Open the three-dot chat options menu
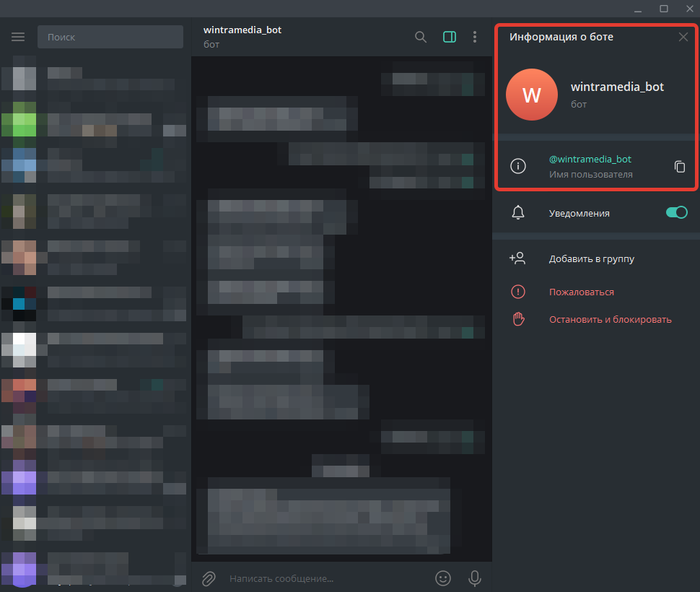 tap(475, 37)
